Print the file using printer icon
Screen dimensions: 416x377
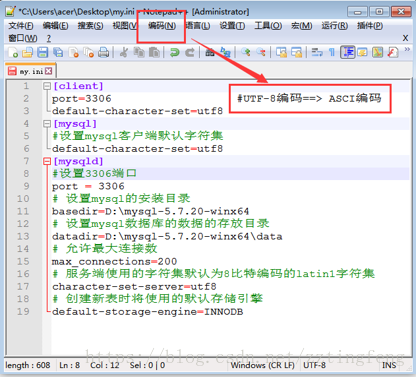tap(104, 52)
